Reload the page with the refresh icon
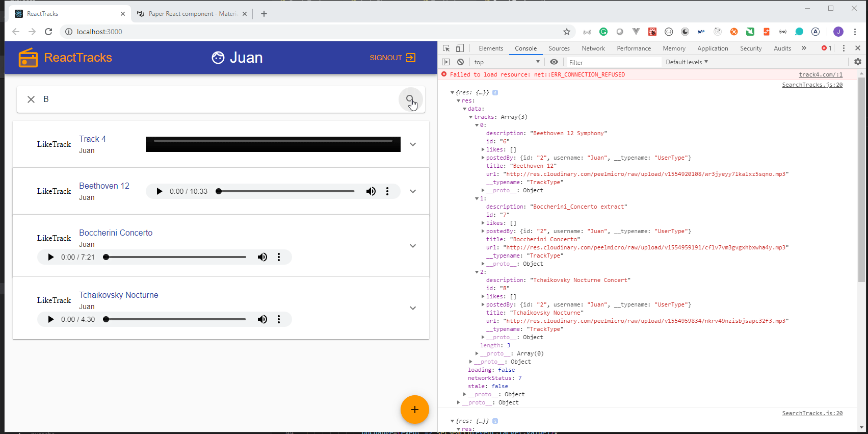 coord(48,32)
